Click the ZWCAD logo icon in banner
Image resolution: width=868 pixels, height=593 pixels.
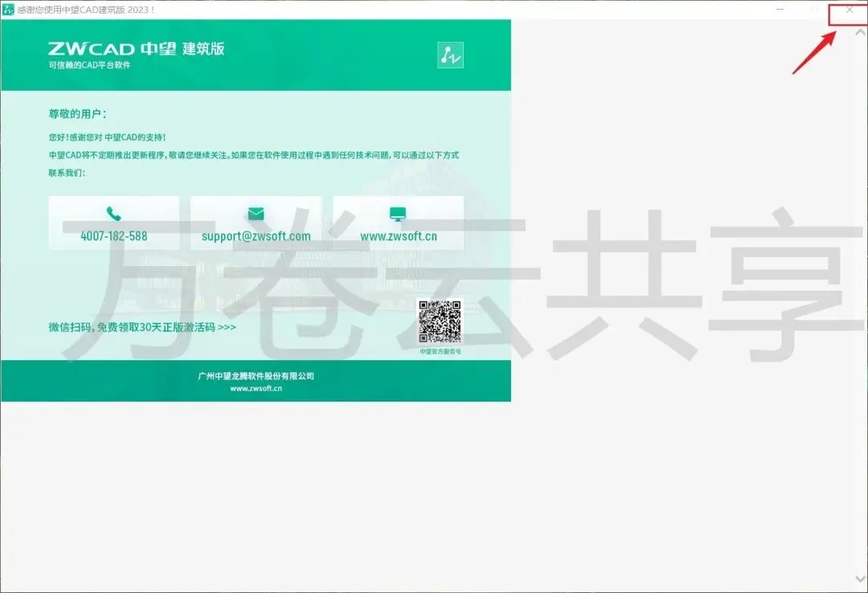pos(450,55)
